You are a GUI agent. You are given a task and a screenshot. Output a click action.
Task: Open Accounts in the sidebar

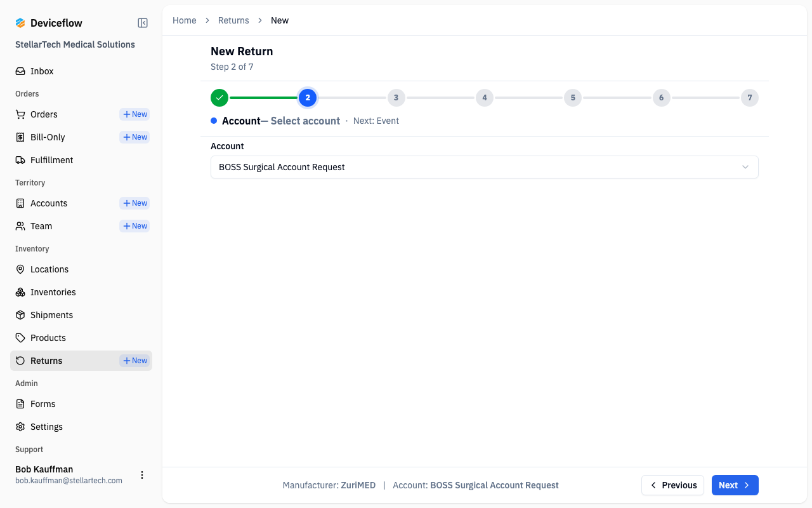coord(49,203)
